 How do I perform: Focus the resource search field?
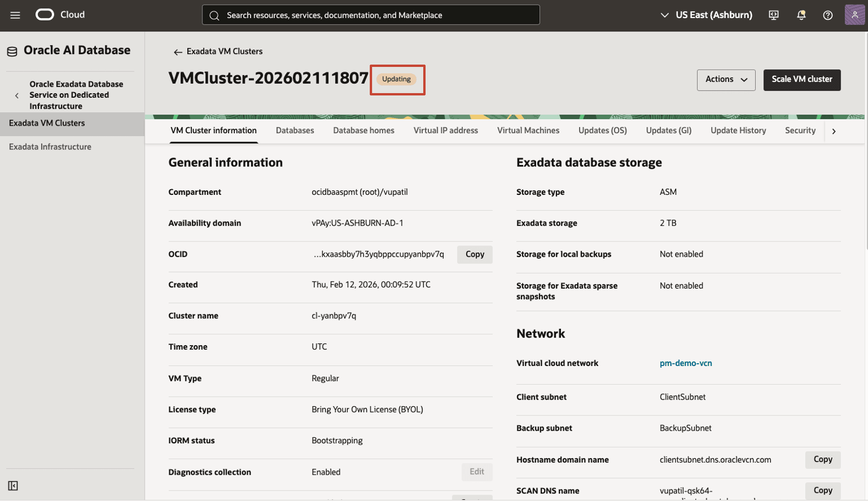point(371,15)
